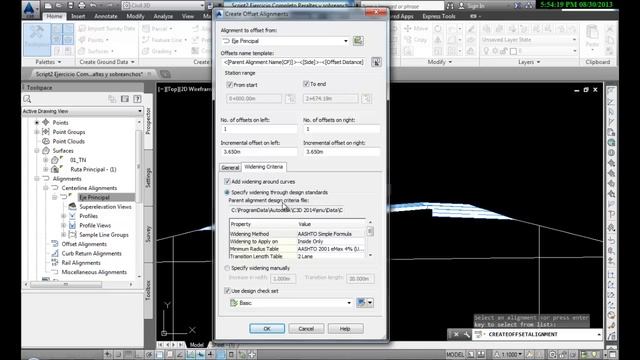Collapse the Centerline Alignments tree node
The width and height of the screenshot is (640, 360).
(x=46, y=188)
